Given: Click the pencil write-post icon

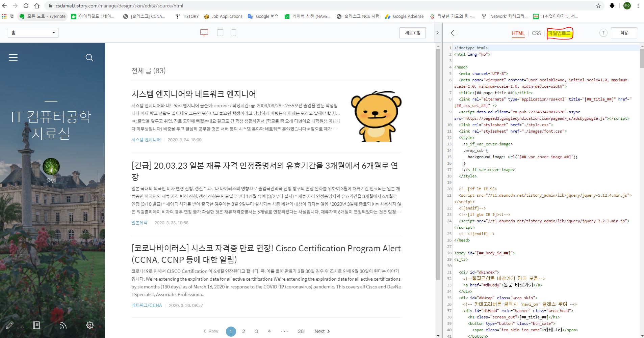Looking at the screenshot, I should pyautogui.click(x=10, y=325).
